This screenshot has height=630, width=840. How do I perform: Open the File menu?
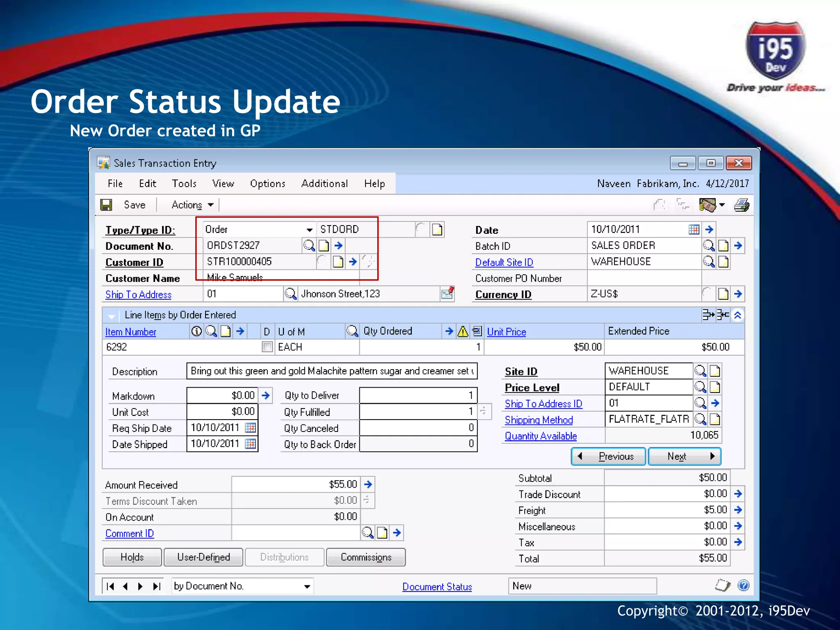[115, 183]
